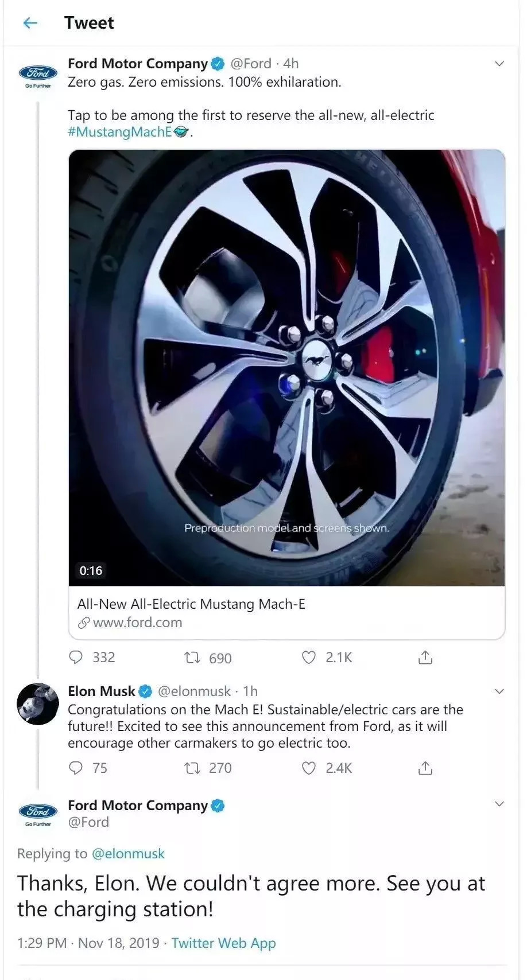Screen dimensions: 527x980
Task: Open Elon Musk's profile name
Action: point(102,691)
